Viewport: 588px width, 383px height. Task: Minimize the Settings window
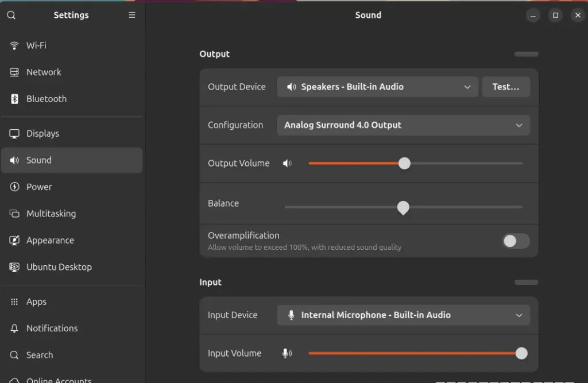[x=533, y=16]
